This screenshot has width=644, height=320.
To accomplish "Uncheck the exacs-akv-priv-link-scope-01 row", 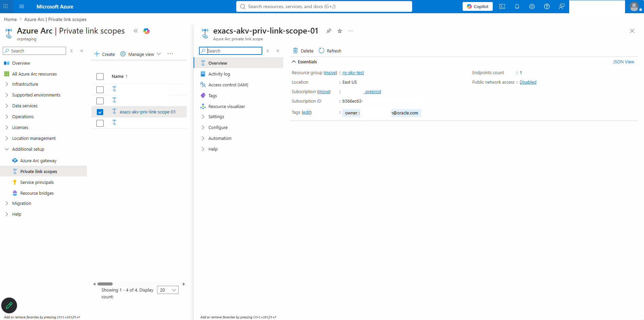I will point(100,112).
